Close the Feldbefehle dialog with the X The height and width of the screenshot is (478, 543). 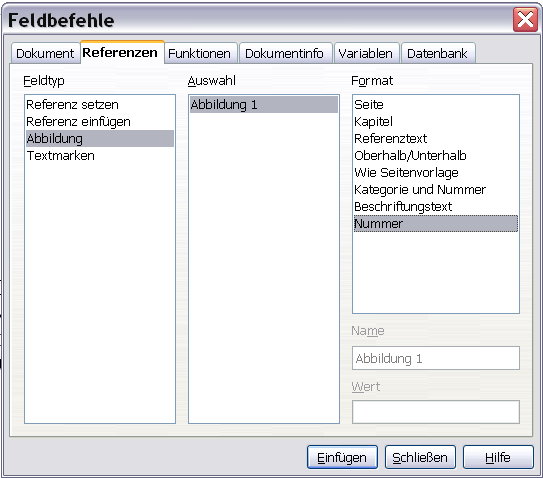525,19
